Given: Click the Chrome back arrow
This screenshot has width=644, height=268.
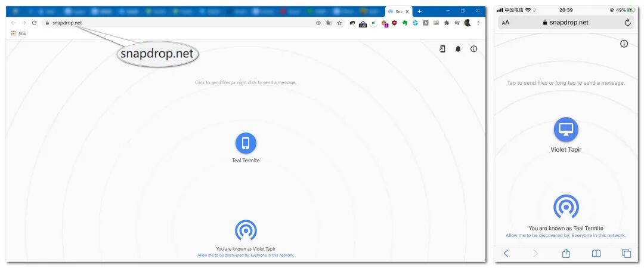Looking at the screenshot, I should tap(13, 23).
